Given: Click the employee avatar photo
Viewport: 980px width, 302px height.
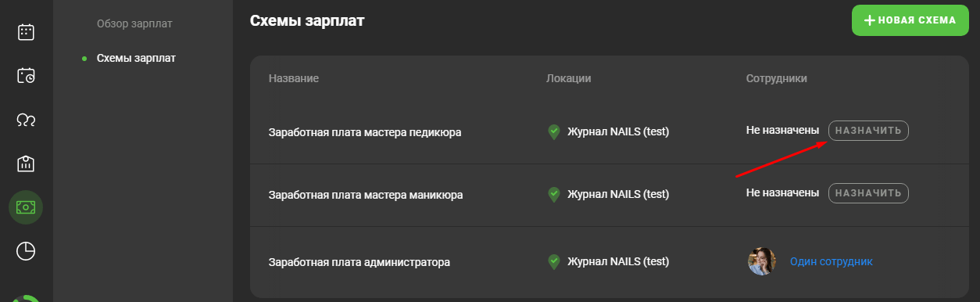Looking at the screenshot, I should [x=762, y=261].
